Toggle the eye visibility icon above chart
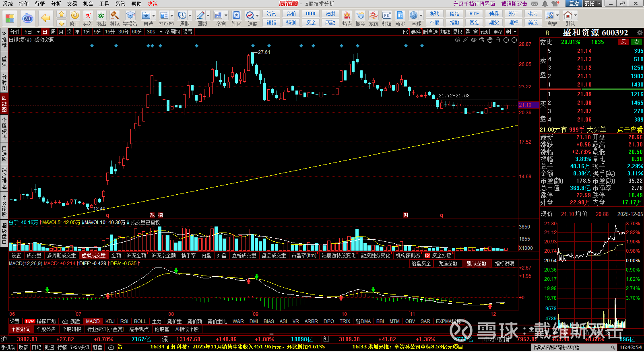The height and width of the screenshot is (352, 644). tap(474, 40)
